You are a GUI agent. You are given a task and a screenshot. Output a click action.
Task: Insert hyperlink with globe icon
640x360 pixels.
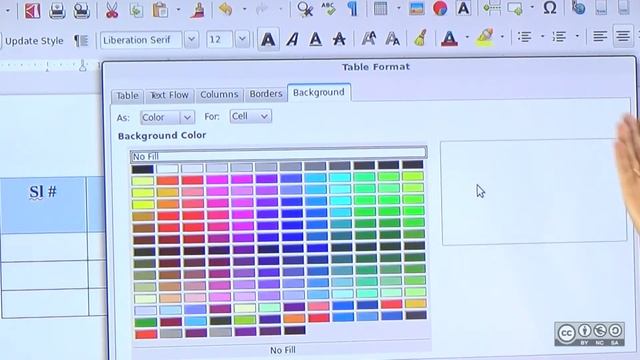(578, 8)
